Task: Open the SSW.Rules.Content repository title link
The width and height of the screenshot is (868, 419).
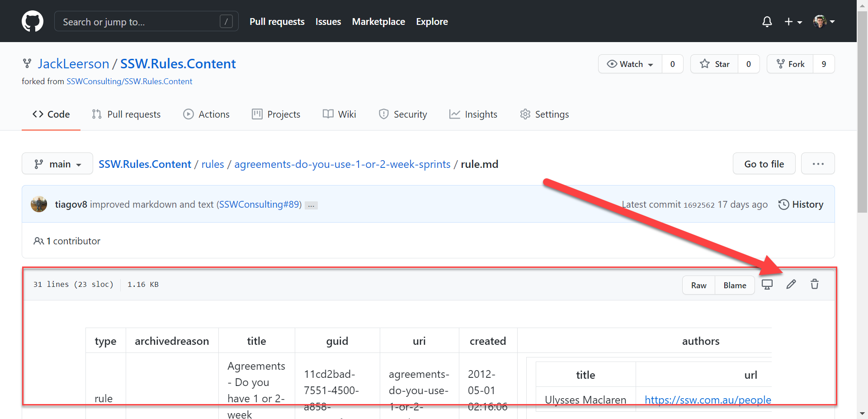Action: (x=178, y=64)
